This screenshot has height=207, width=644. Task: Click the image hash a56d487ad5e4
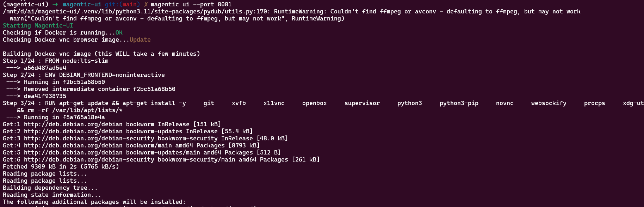(x=45, y=68)
